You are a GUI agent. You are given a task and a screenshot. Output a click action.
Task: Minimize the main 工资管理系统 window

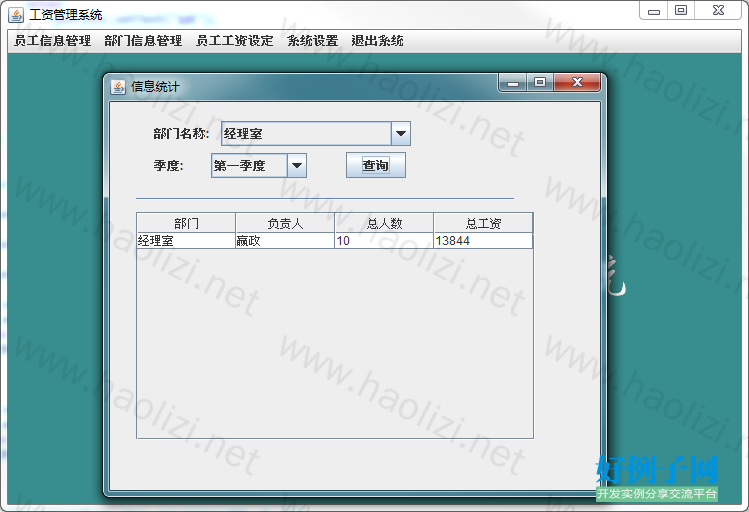[653, 11]
